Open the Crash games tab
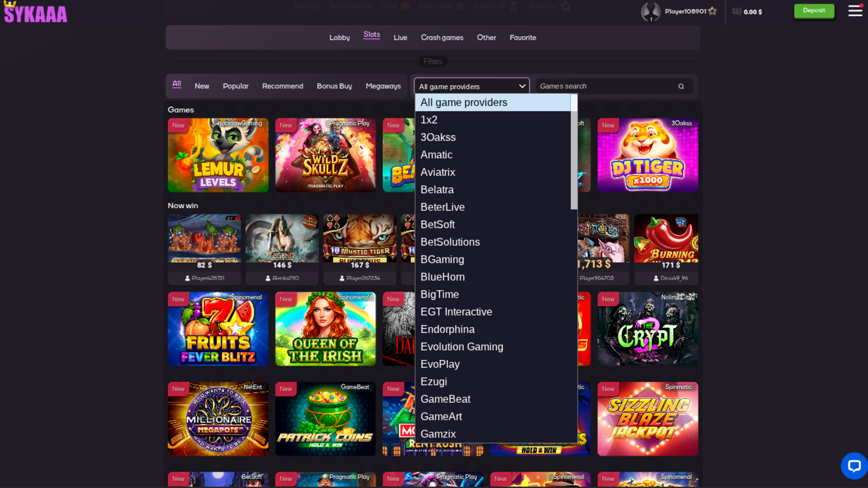This screenshot has height=488, width=868. point(442,38)
